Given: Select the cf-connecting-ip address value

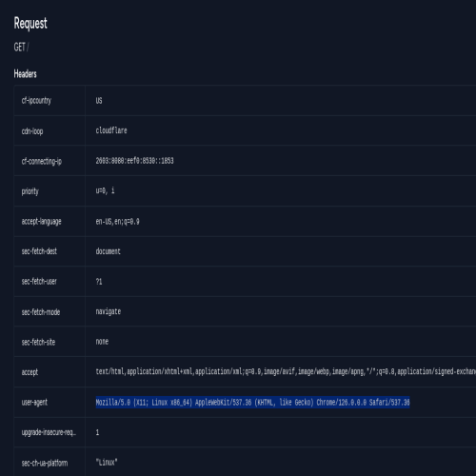Looking at the screenshot, I should tap(134, 161).
